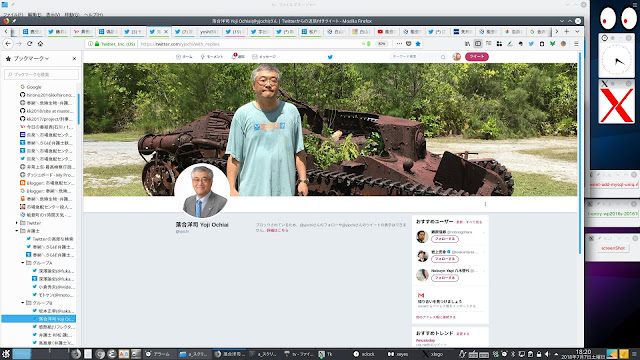
Task: Open the library icon in Firefox toolbar
Action: click(467, 44)
